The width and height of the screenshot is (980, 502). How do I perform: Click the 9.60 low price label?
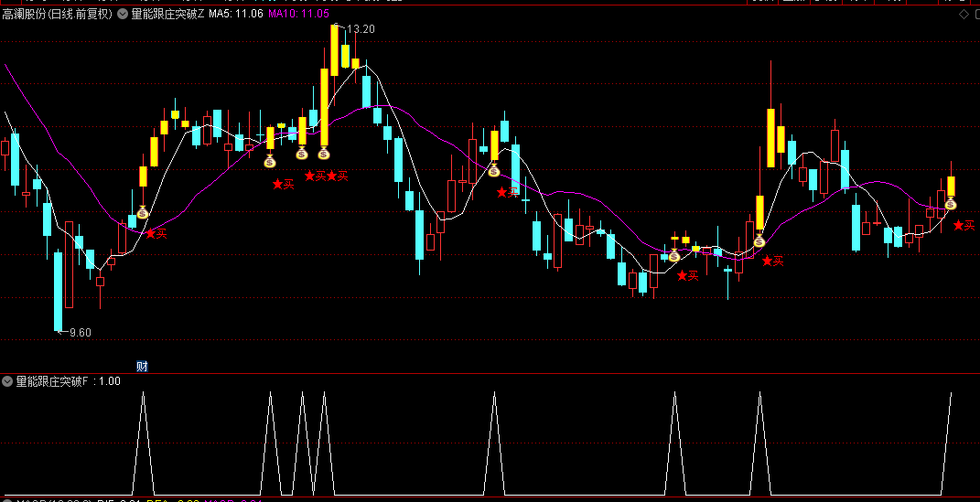[x=80, y=333]
